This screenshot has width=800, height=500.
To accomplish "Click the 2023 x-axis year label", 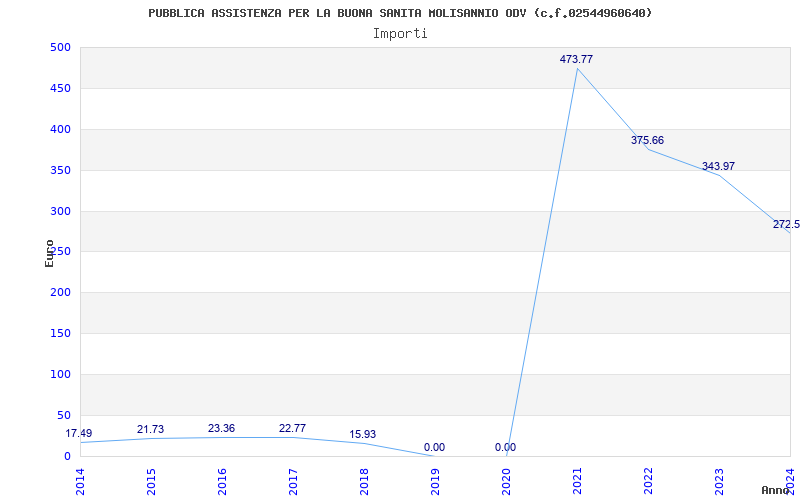I will click(x=719, y=481).
